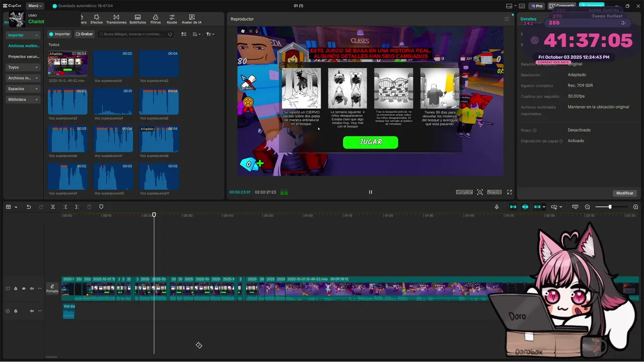644x362 pixels.
Task: Zoom out of the timeline
Action: (587, 207)
